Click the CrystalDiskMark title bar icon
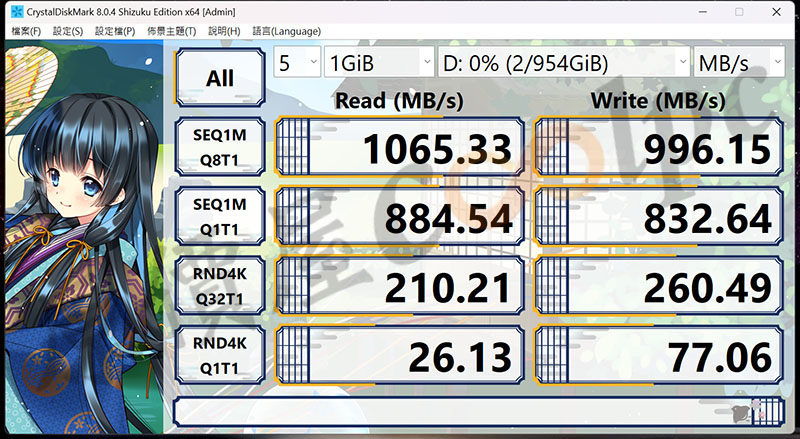Screen dimensions: 800x439 (x=17, y=11)
